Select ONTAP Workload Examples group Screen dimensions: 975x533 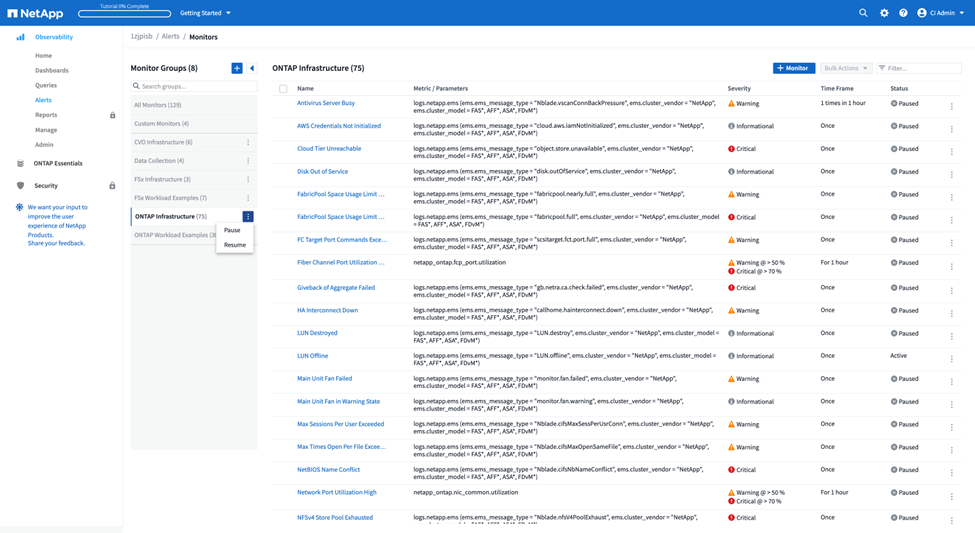pos(173,235)
